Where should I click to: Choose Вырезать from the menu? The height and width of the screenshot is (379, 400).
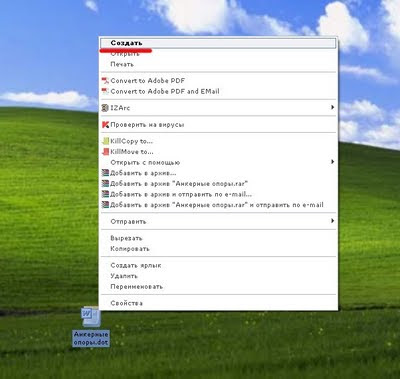(x=218, y=238)
